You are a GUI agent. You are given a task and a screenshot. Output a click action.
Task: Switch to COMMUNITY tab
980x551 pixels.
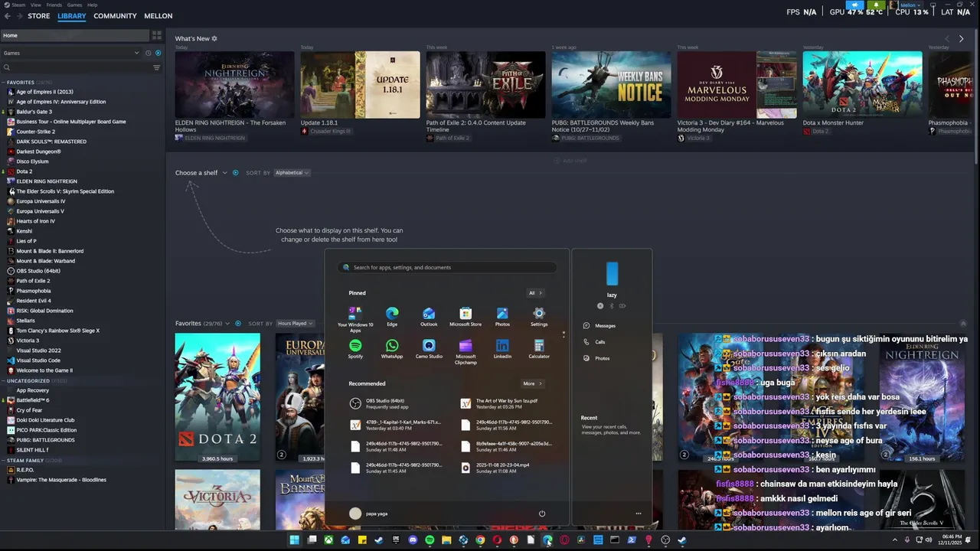[115, 16]
